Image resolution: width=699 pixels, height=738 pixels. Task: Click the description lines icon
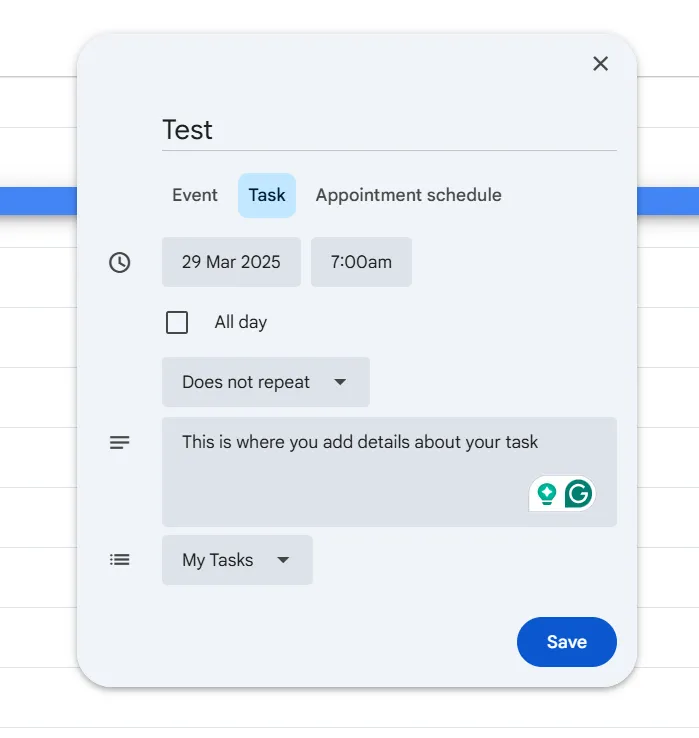tap(120, 442)
